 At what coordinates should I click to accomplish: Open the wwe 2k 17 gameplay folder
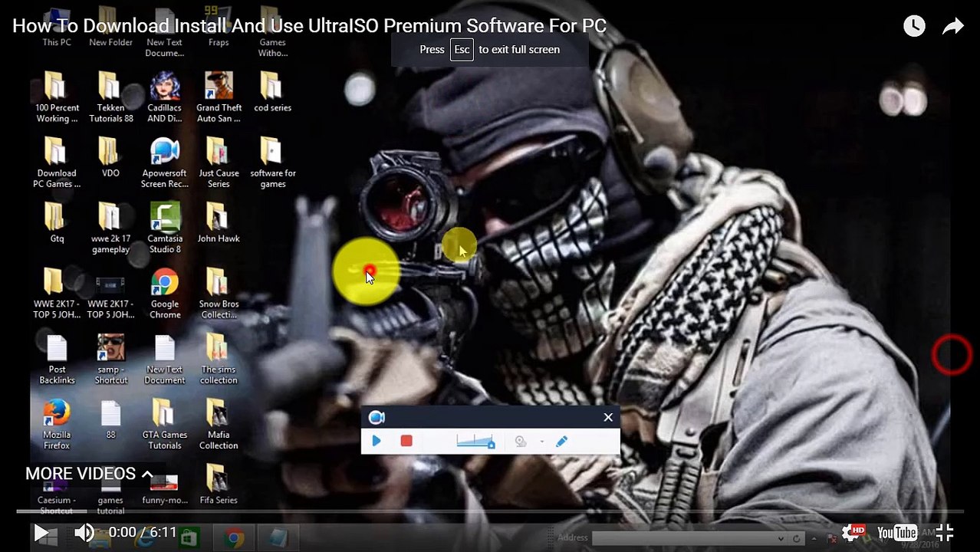coord(110,228)
